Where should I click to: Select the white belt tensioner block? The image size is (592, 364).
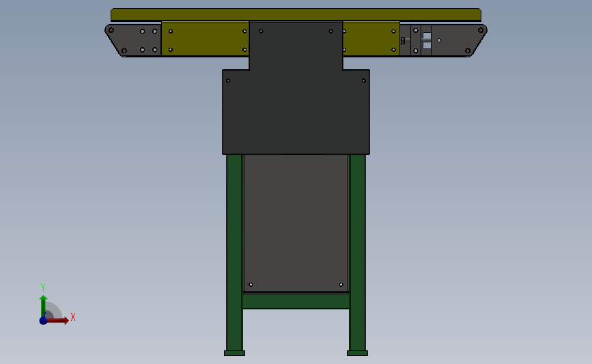(427, 40)
